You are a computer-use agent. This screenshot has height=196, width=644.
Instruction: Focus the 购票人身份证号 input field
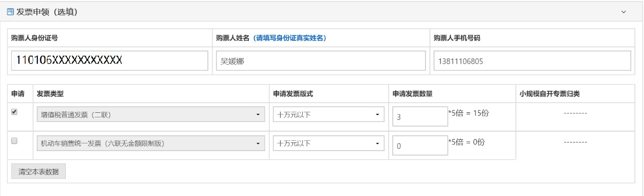pyautogui.click(x=109, y=61)
